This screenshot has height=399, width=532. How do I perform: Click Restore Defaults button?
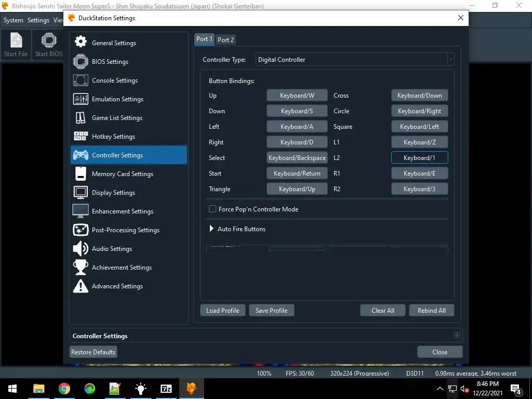click(94, 352)
